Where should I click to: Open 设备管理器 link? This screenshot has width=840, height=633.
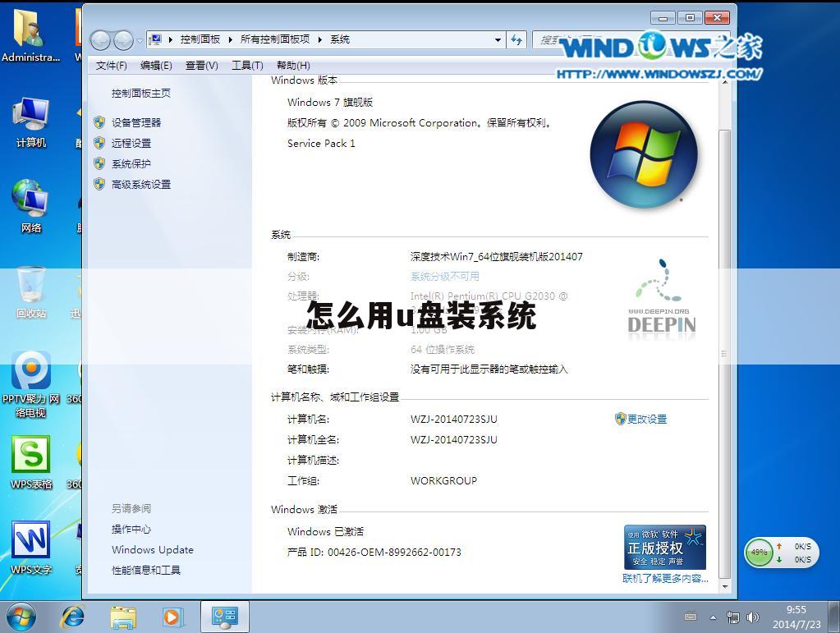[x=136, y=122]
